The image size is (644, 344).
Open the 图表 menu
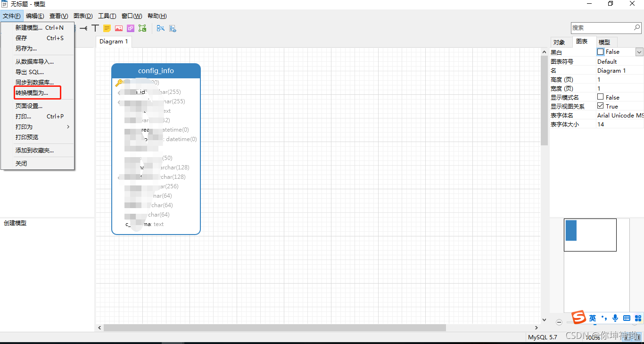pos(83,16)
